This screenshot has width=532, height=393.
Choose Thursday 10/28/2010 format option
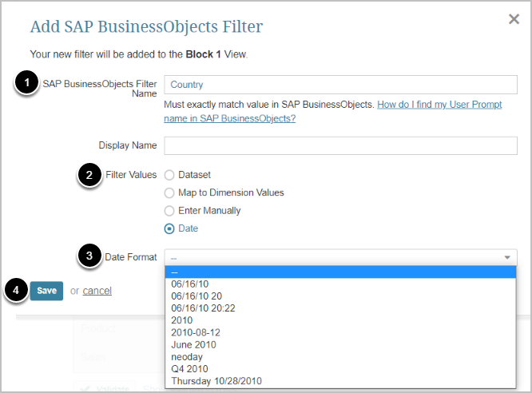pos(216,381)
